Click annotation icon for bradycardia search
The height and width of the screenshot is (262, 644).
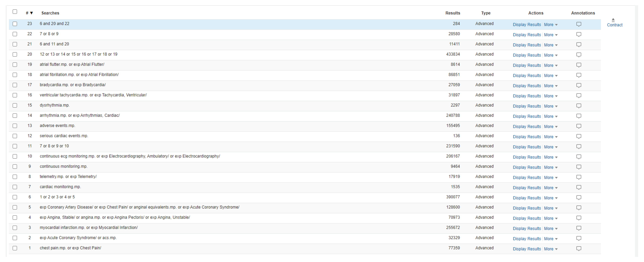pyautogui.click(x=579, y=85)
